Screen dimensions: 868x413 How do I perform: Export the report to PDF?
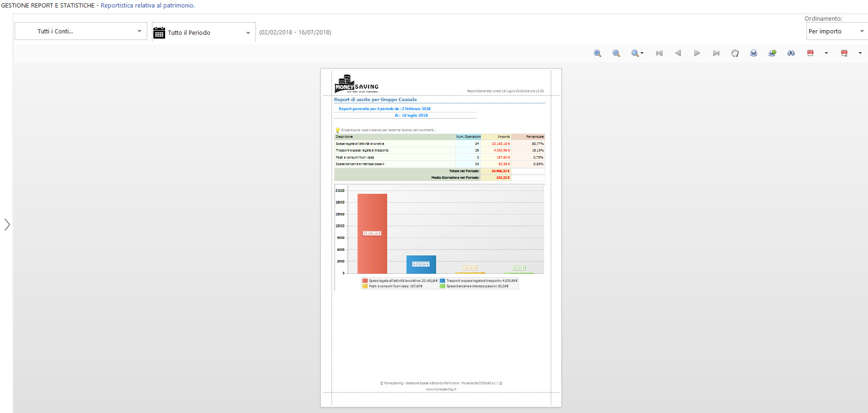click(x=810, y=53)
